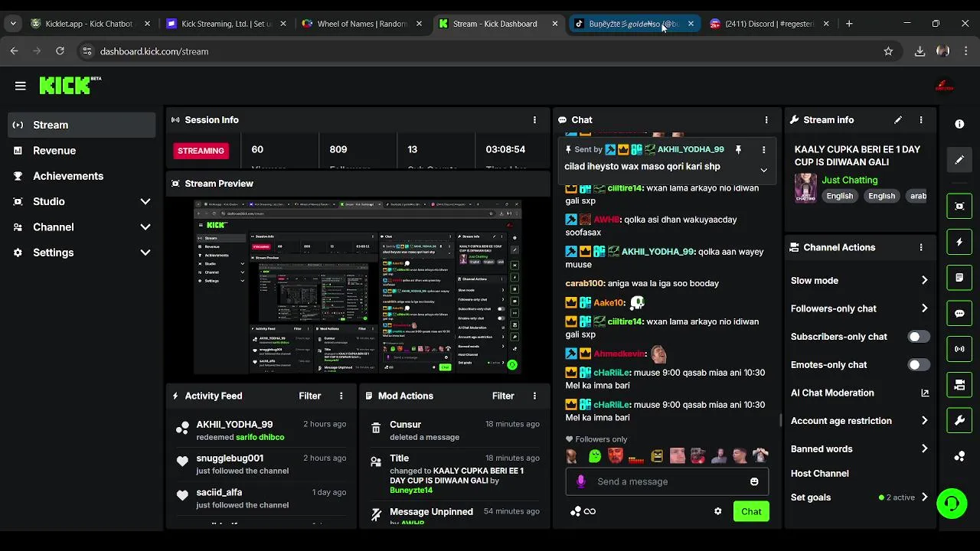
Task: Open Chat panel three-dot menu
Action: (x=766, y=120)
